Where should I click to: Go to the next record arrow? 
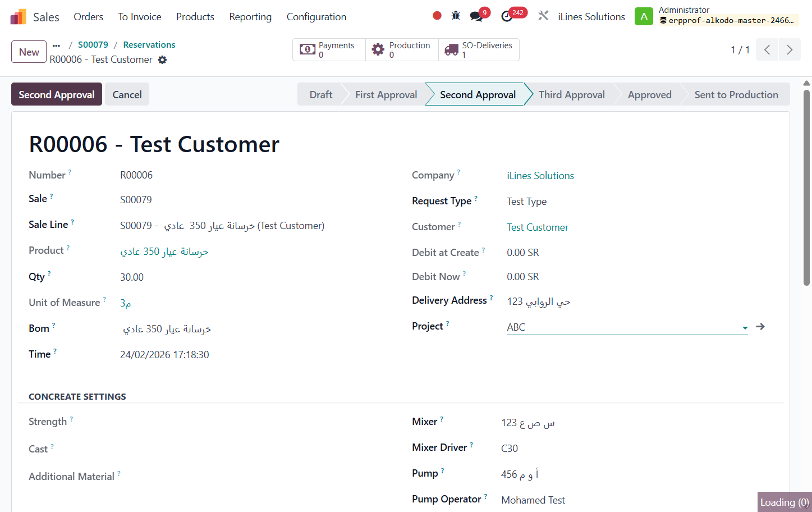click(x=790, y=49)
